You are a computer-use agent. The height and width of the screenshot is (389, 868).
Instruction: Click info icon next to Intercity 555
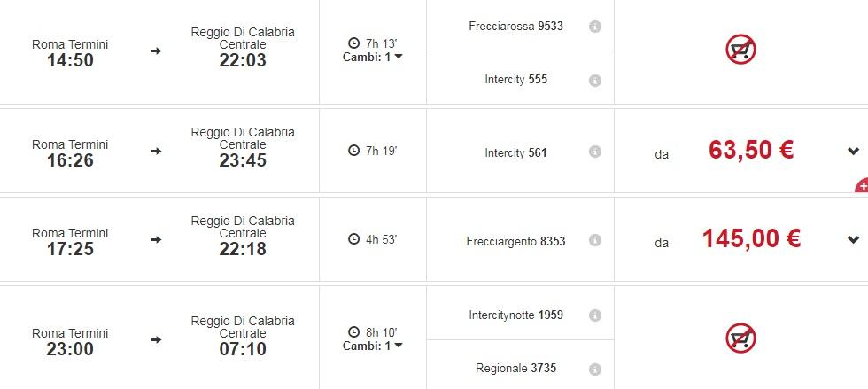click(595, 80)
